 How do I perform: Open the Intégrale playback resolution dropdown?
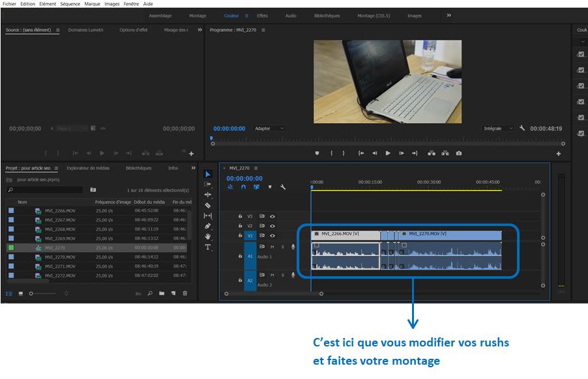click(x=493, y=128)
